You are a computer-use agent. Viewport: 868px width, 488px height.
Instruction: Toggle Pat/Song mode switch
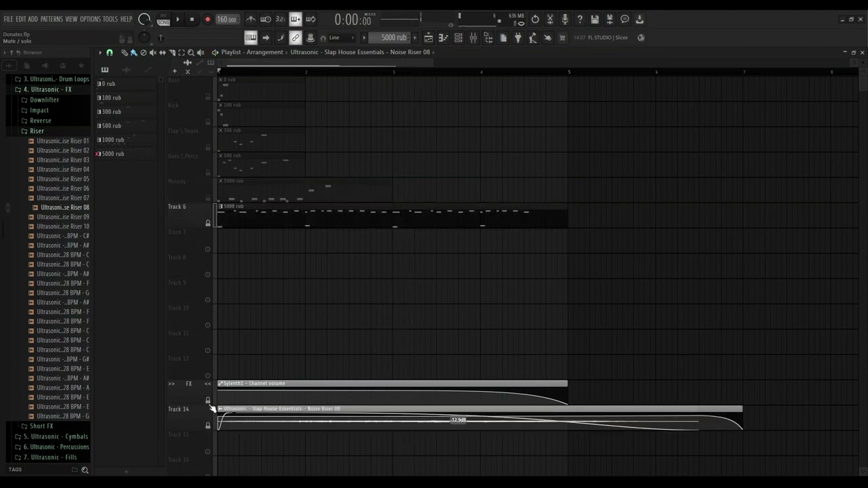pos(163,19)
